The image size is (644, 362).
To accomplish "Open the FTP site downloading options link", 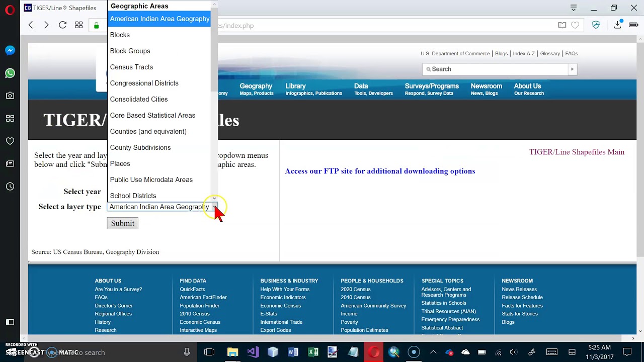I will tap(380, 171).
